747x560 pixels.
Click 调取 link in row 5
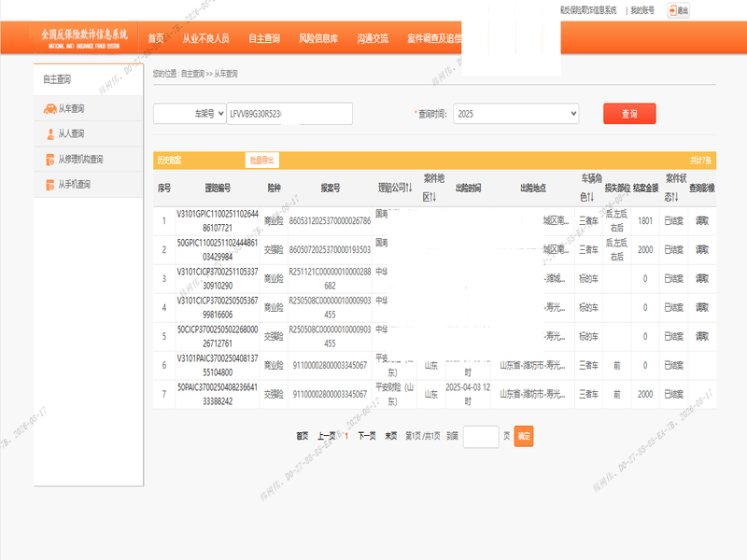702,337
